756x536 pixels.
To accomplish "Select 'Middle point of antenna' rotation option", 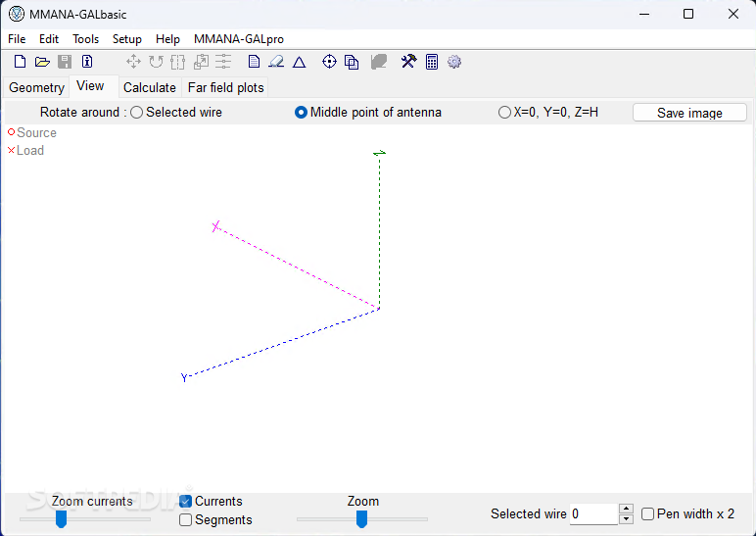I will pyautogui.click(x=301, y=113).
